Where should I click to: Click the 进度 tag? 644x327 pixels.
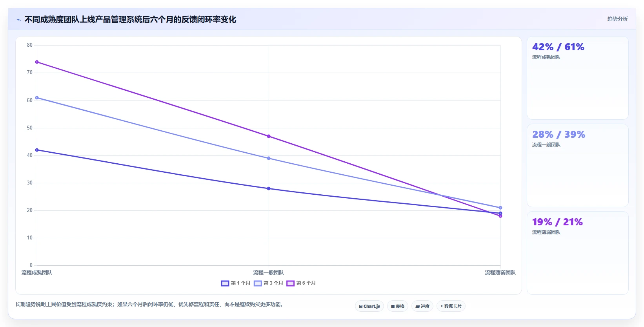click(x=422, y=306)
